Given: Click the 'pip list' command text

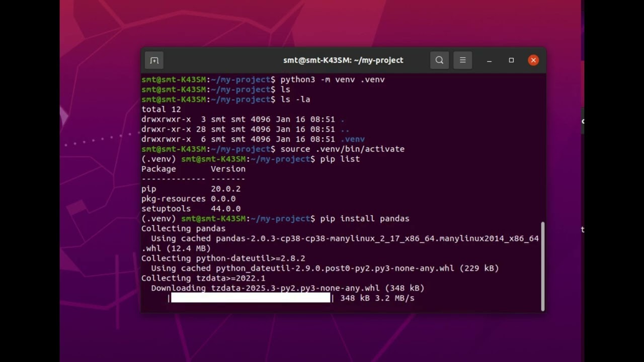Looking at the screenshot, I should tap(340, 159).
